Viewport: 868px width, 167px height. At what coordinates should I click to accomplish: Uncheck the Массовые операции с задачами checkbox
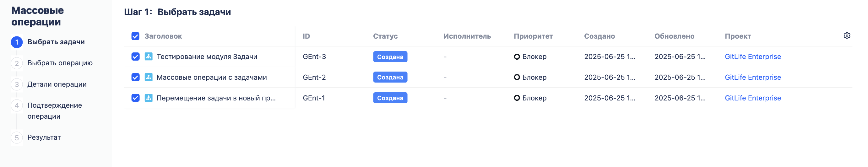[x=135, y=77]
